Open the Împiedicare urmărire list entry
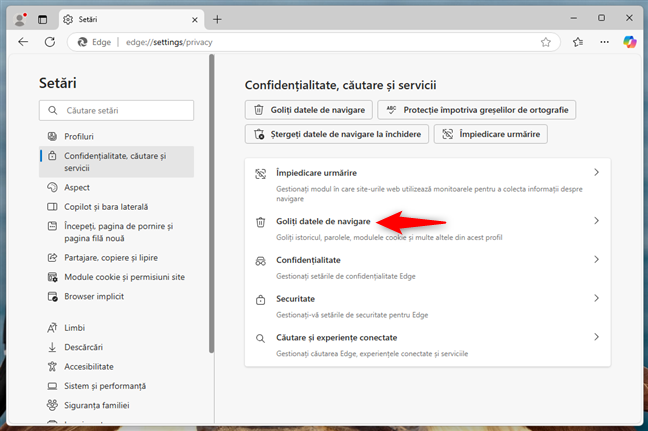Image resolution: width=648 pixels, height=431 pixels. point(428,185)
